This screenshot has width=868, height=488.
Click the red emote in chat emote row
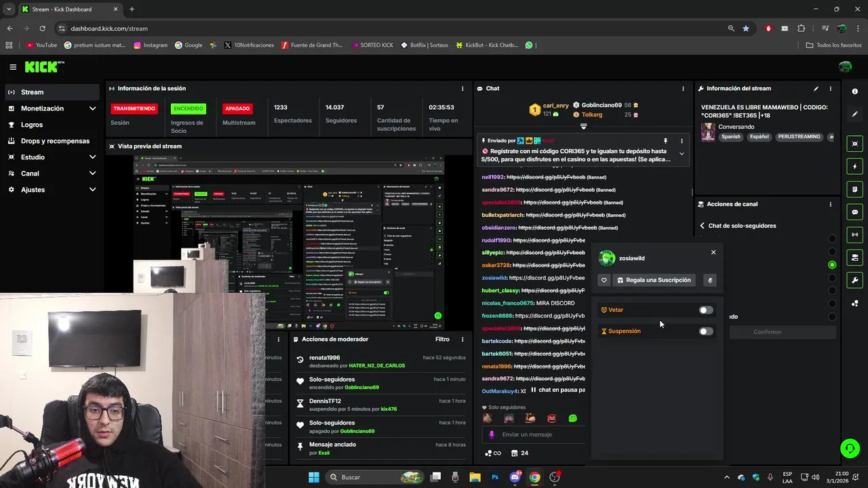point(551,418)
